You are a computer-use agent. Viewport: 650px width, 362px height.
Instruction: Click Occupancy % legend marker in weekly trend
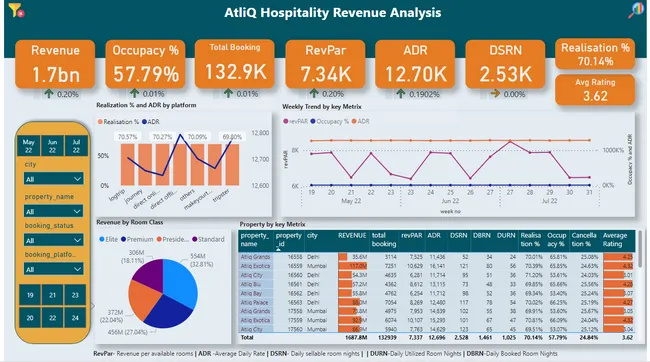click(x=313, y=121)
